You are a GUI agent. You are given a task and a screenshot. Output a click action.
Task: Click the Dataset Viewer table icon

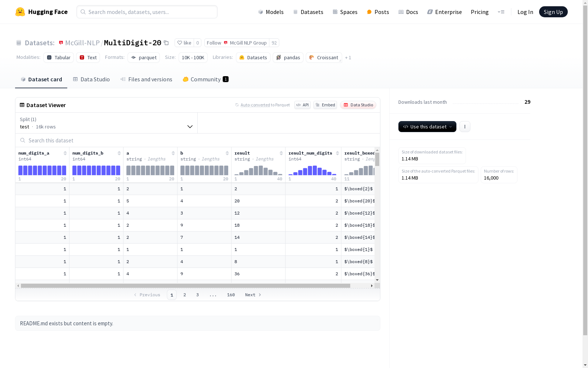[22, 105]
